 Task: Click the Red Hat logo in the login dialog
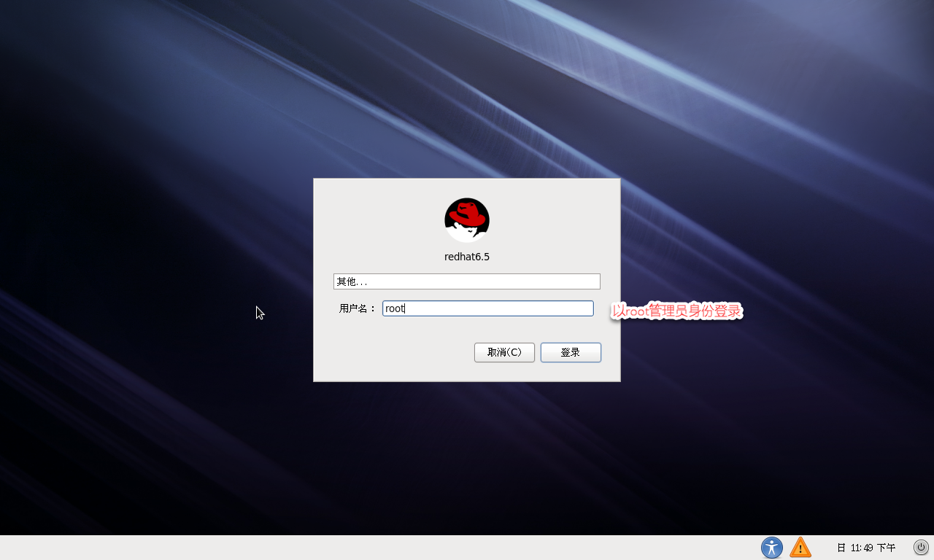tap(467, 219)
